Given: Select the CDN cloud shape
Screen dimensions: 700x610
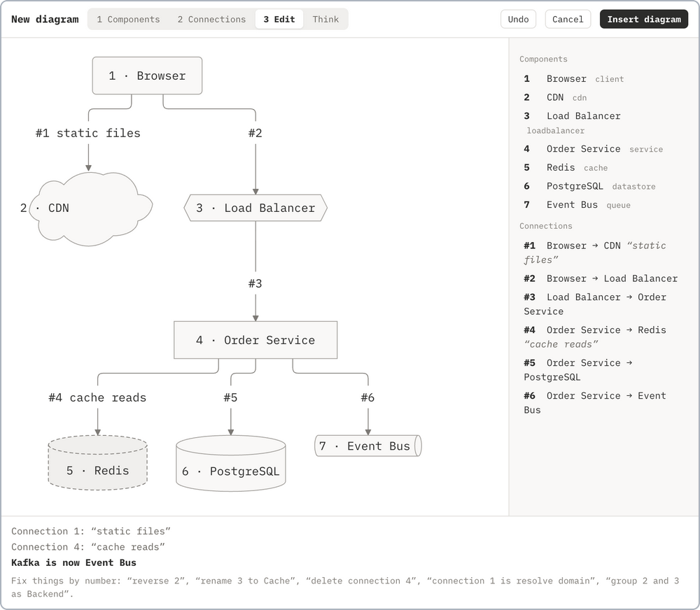Looking at the screenshot, I should (90, 208).
